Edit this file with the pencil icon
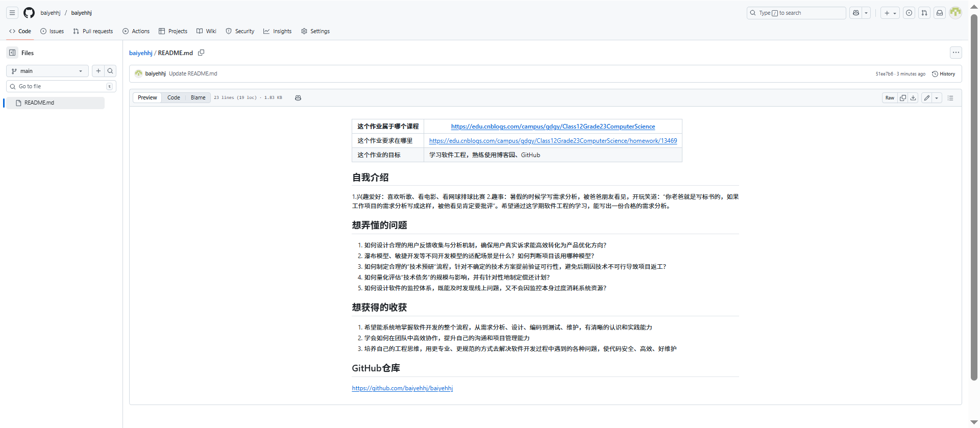 pyautogui.click(x=927, y=98)
